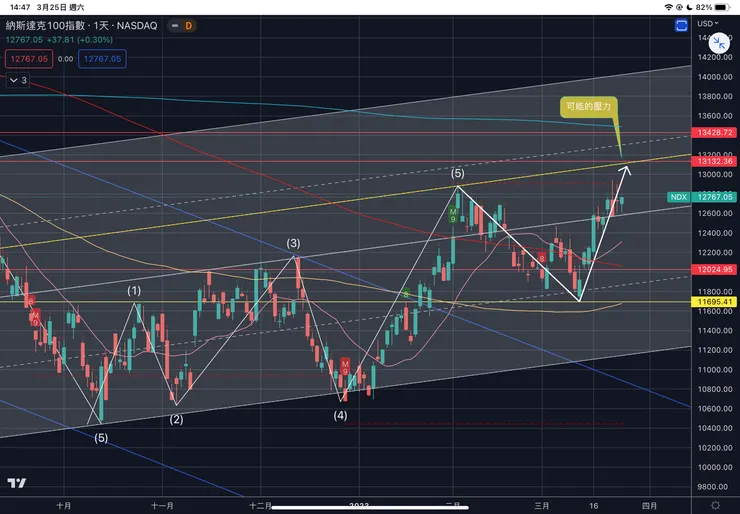Tap 四月 on the time axis
This screenshot has height=514, width=740.
650,506
